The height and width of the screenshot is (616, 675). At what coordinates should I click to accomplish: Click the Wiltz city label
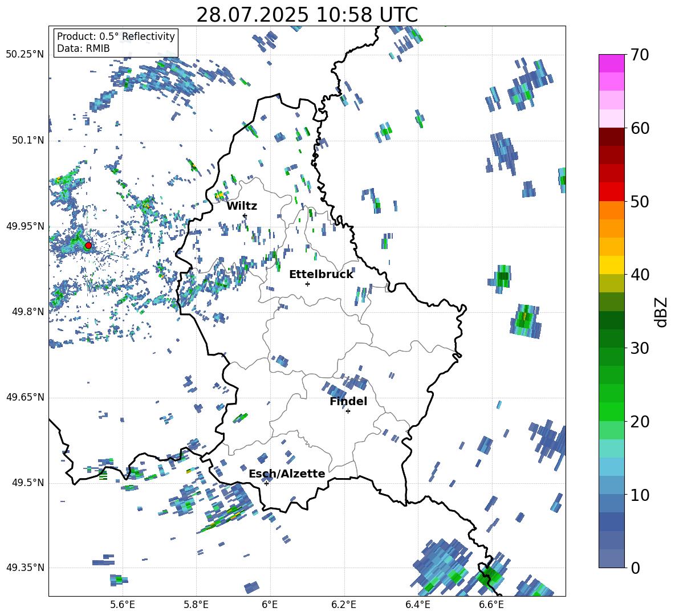[x=242, y=206]
